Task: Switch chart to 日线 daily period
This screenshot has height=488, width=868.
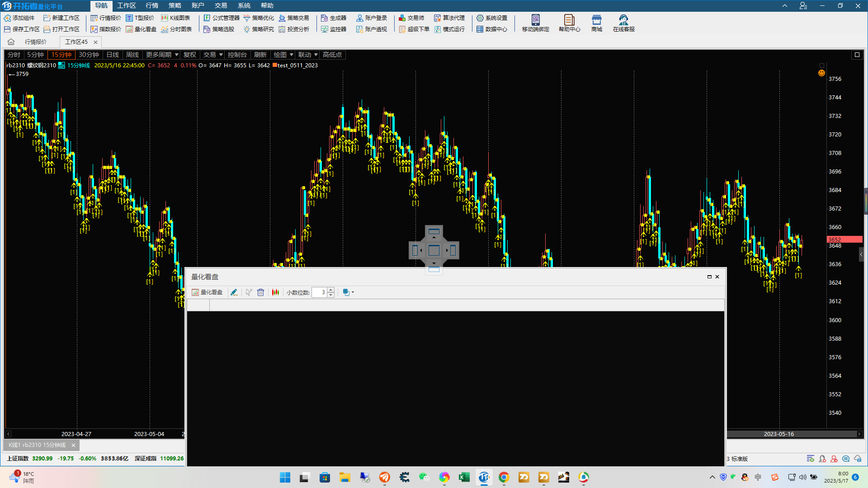Action: [113, 55]
